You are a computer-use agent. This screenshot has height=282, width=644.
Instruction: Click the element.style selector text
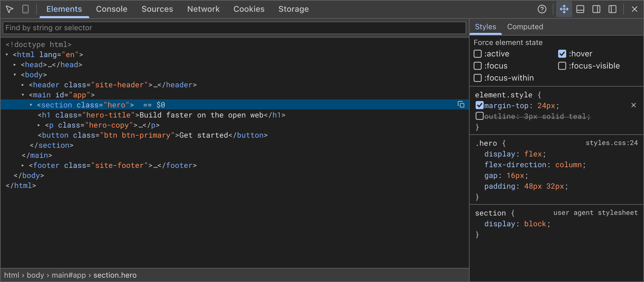tap(503, 95)
